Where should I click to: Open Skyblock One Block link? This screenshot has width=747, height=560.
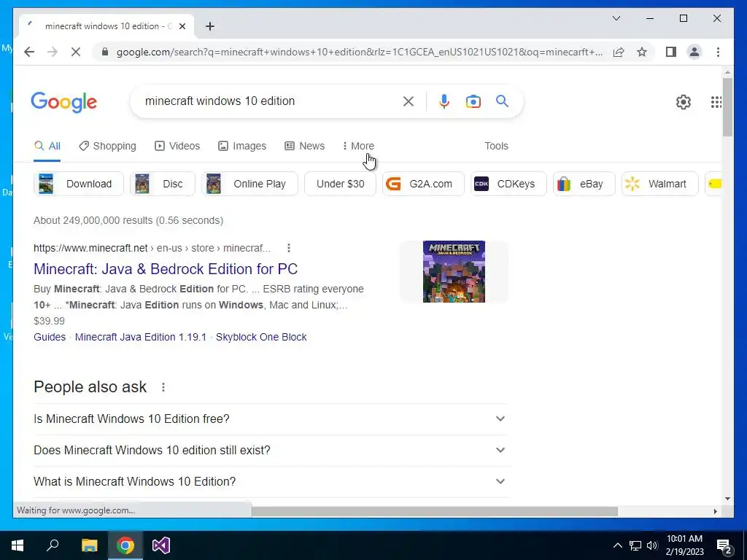(261, 337)
